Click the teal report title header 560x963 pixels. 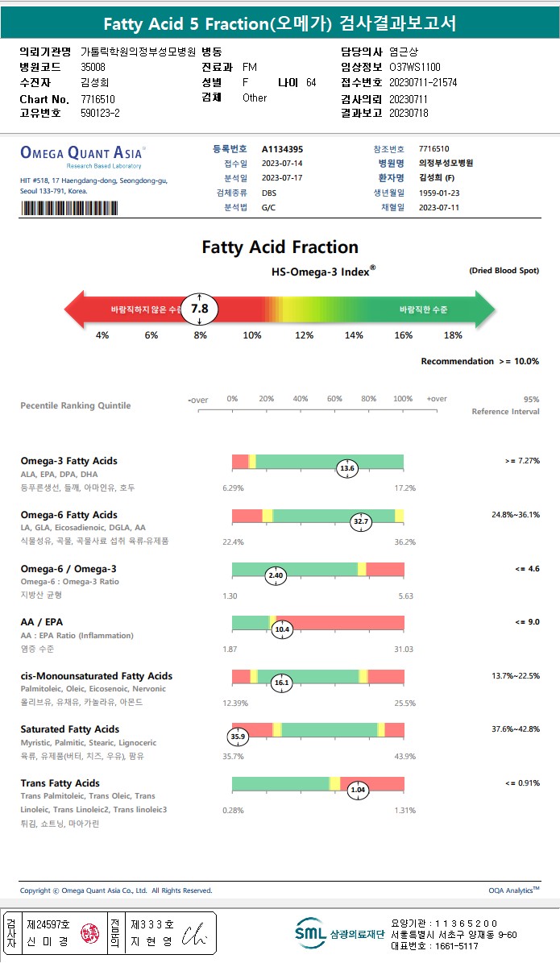pos(280,23)
